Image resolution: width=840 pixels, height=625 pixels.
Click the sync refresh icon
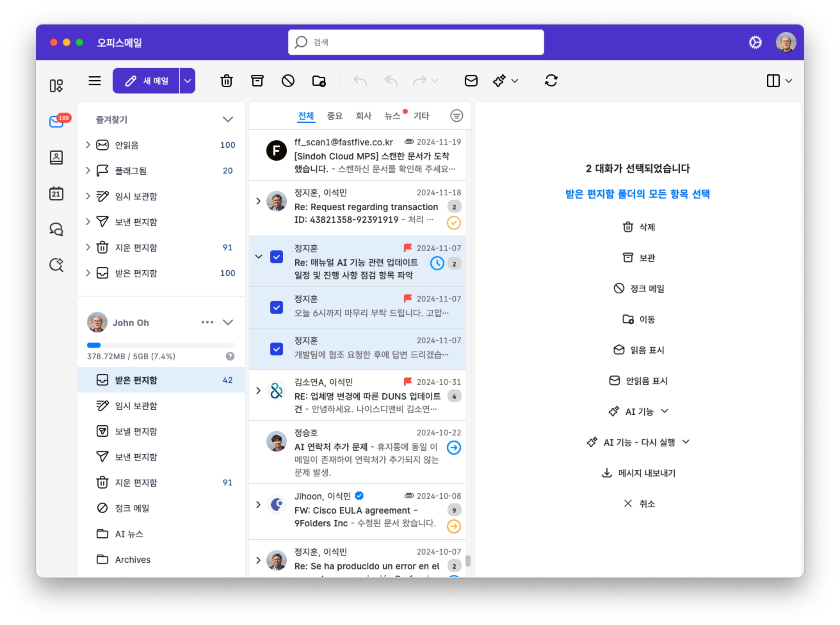551,81
